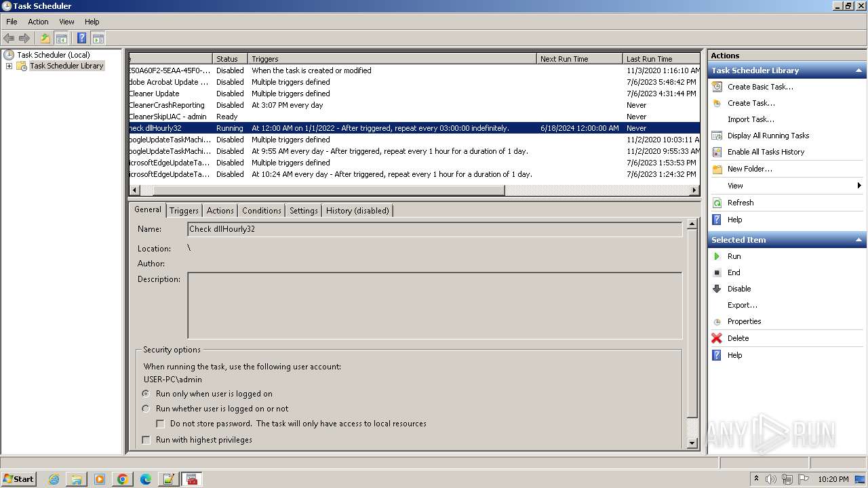
Task: Launch Internet Explorer from the taskbar
Action: point(54,479)
